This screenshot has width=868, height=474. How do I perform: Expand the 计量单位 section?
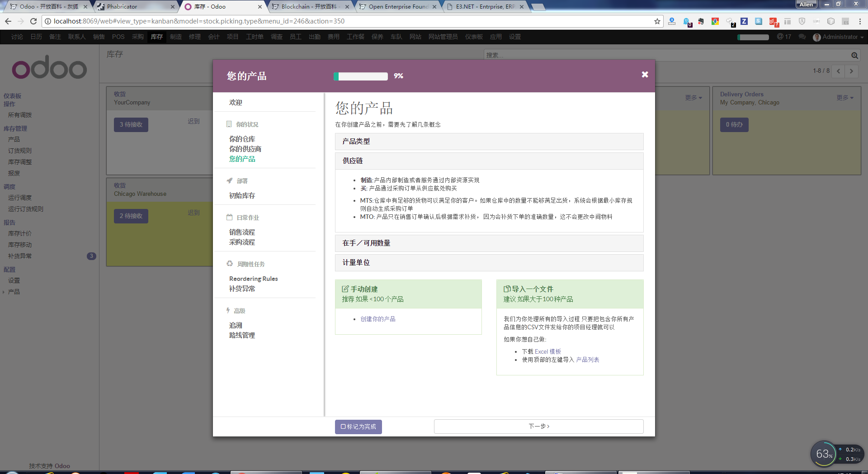pyautogui.click(x=489, y=263)
